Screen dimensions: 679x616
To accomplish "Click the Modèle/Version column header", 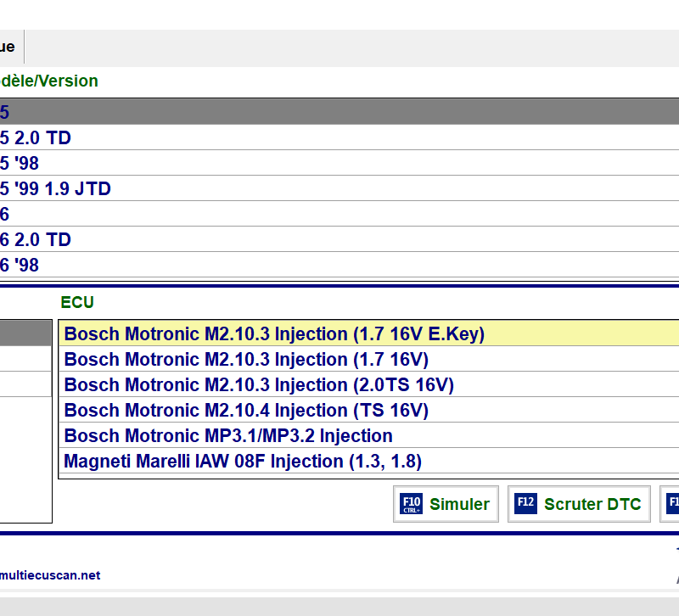I will point(49,81).
